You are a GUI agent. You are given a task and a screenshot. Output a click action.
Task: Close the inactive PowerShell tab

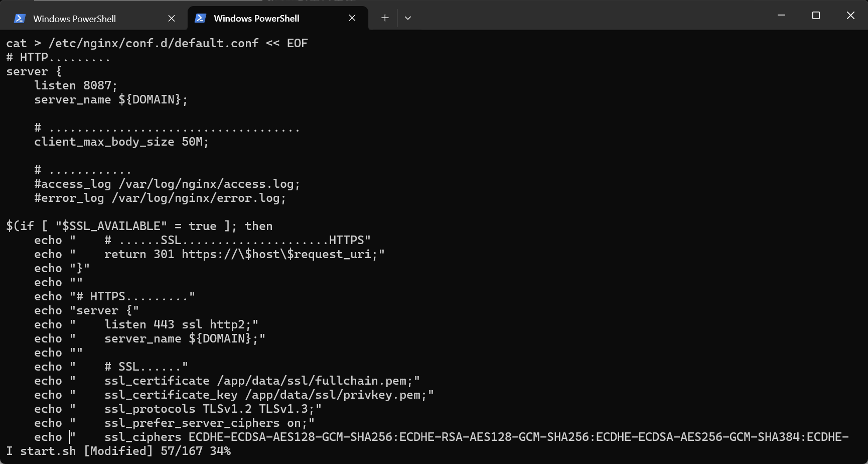click(x=171, y=18)
